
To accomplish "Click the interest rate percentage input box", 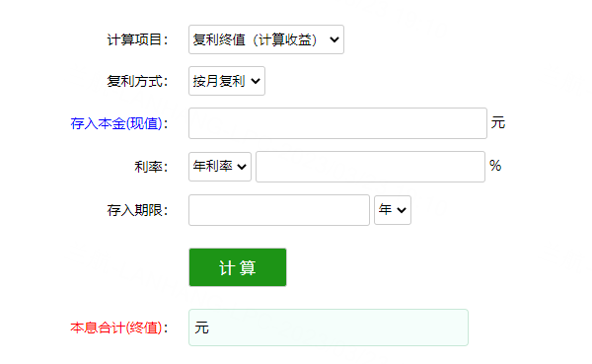I will click(370, 167).
